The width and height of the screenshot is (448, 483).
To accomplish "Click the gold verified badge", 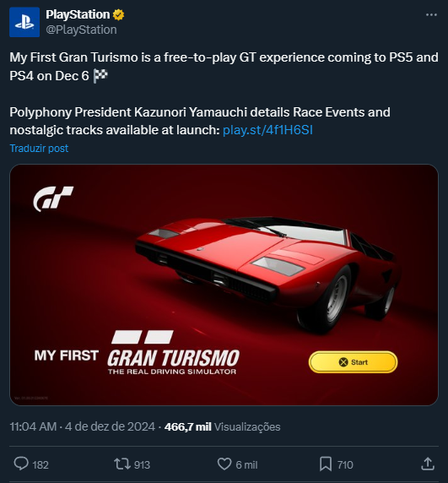I will 118,14.
